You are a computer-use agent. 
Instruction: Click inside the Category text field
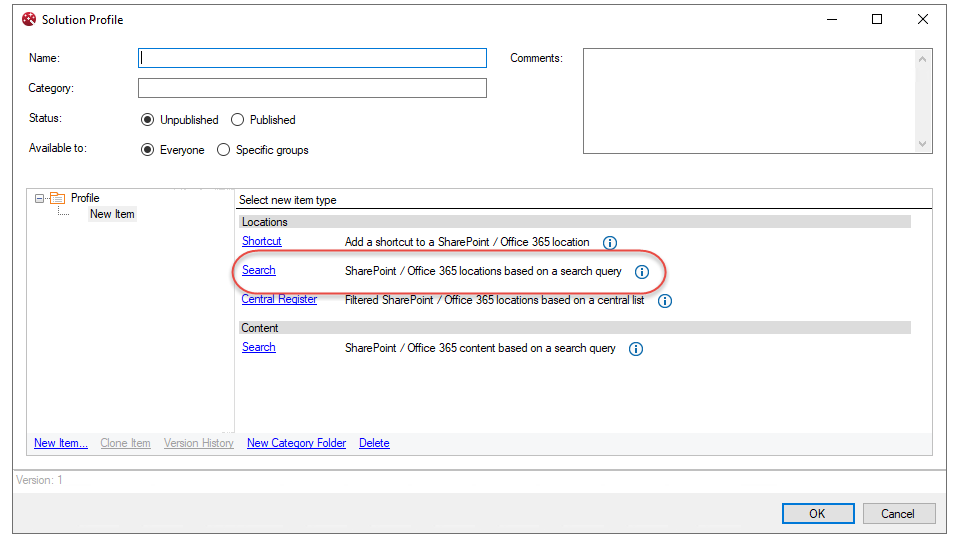coord(312,88)
